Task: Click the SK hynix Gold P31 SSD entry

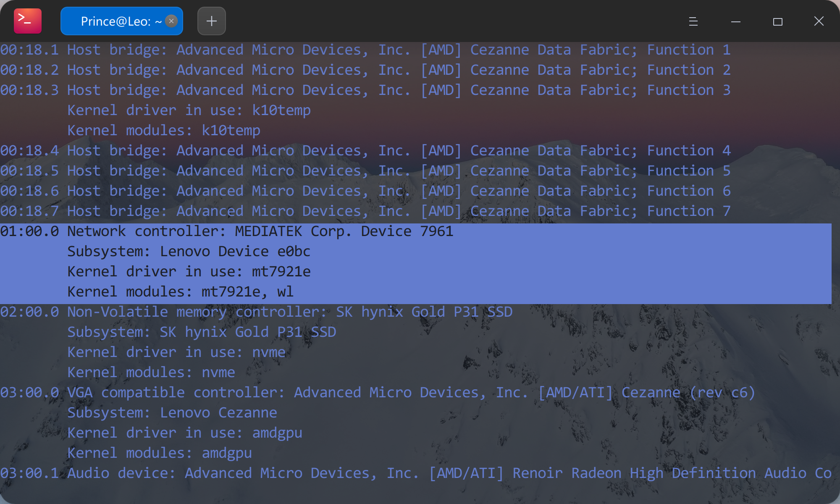Action: pos(256,312)
